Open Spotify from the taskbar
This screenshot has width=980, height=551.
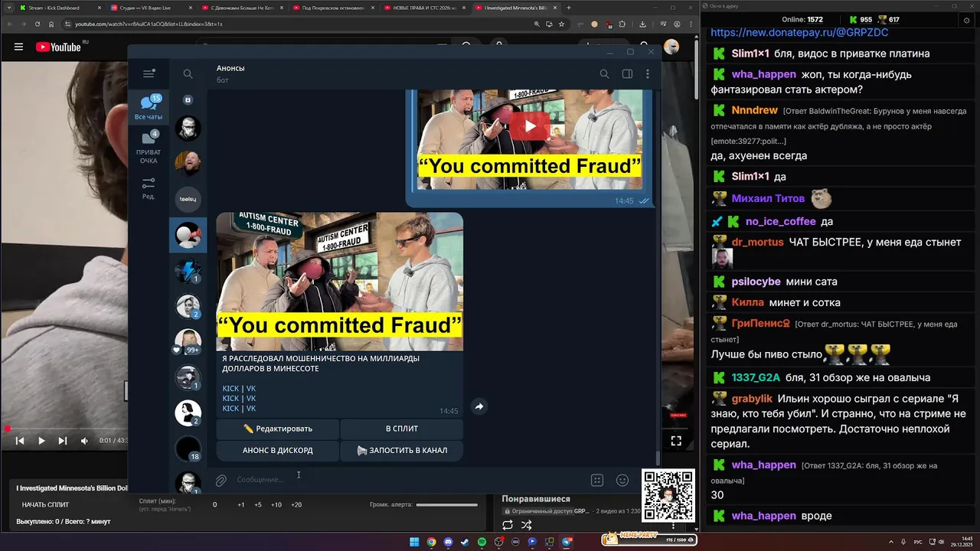click(482, 542)
